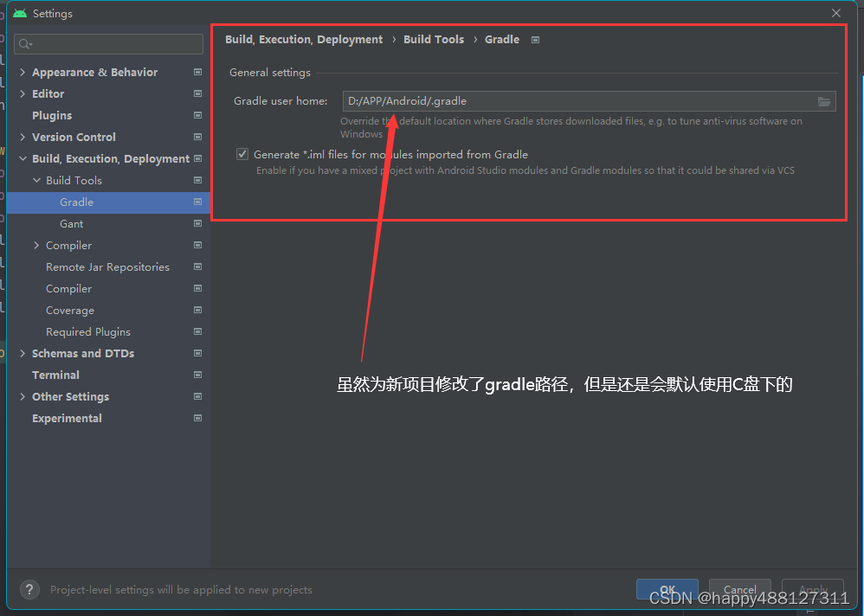This screenshot has height=616, width=864.
Task: Collapse Build, Execution, Deployment tree section
Action: pos(23,158)
